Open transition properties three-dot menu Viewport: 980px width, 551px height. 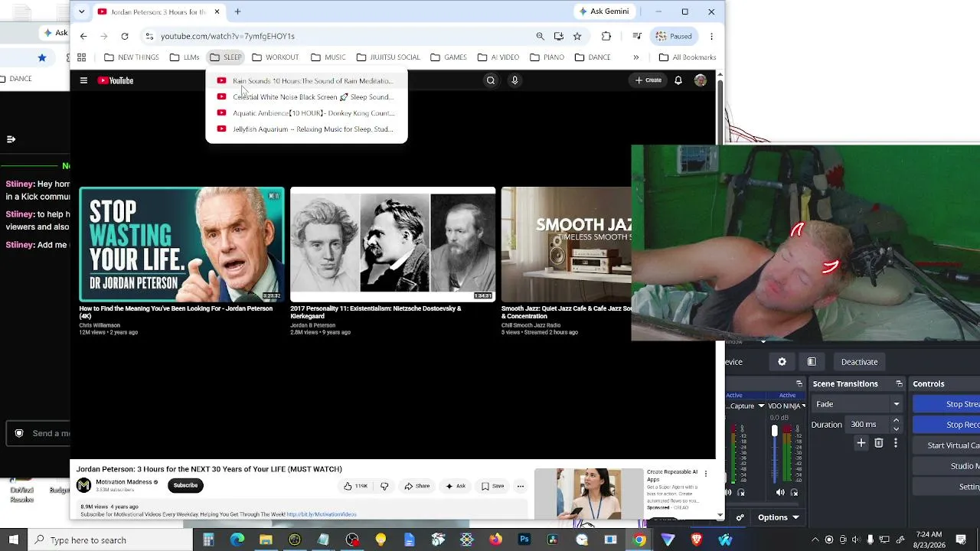[x=896, y=443]
